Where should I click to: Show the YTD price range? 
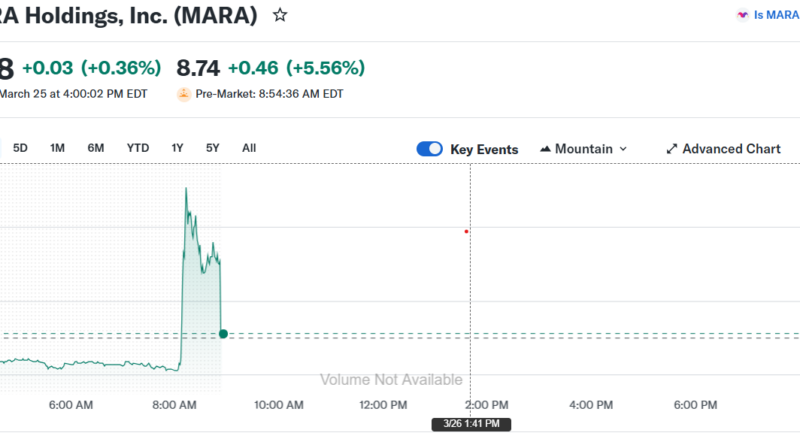pos(138,148)
